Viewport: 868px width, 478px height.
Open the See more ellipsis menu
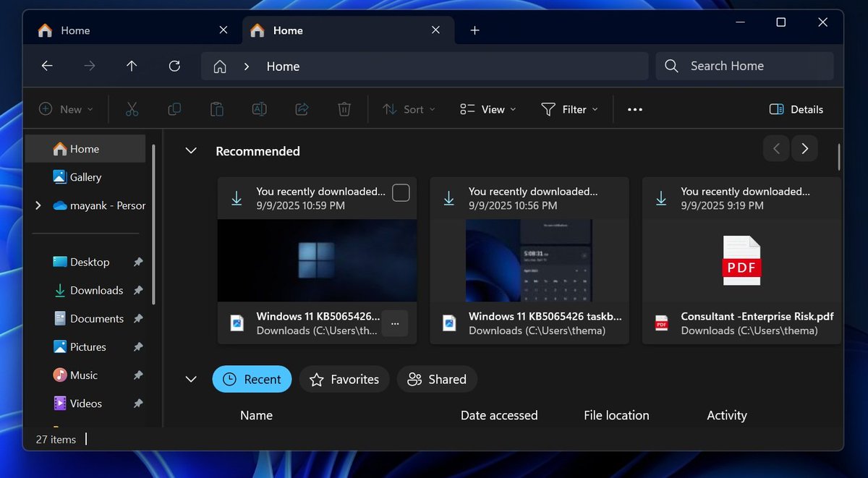click(634, 109)
